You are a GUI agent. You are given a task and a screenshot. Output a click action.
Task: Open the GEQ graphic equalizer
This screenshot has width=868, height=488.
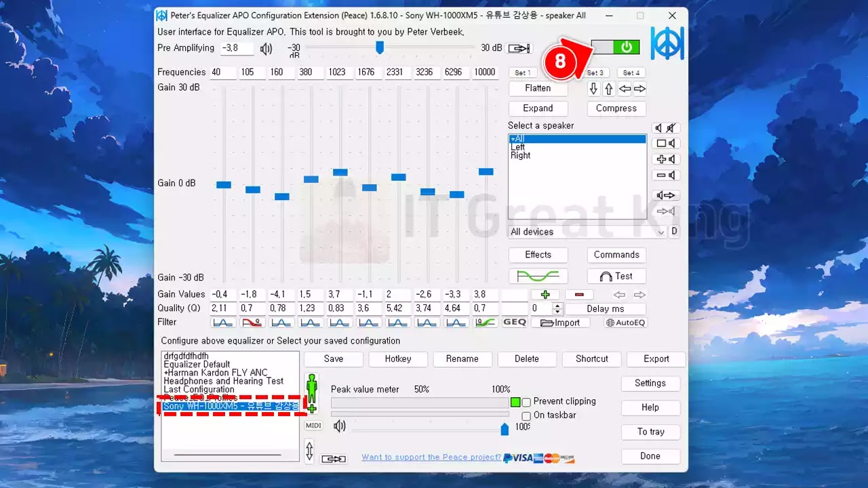[x=515, y=323]
